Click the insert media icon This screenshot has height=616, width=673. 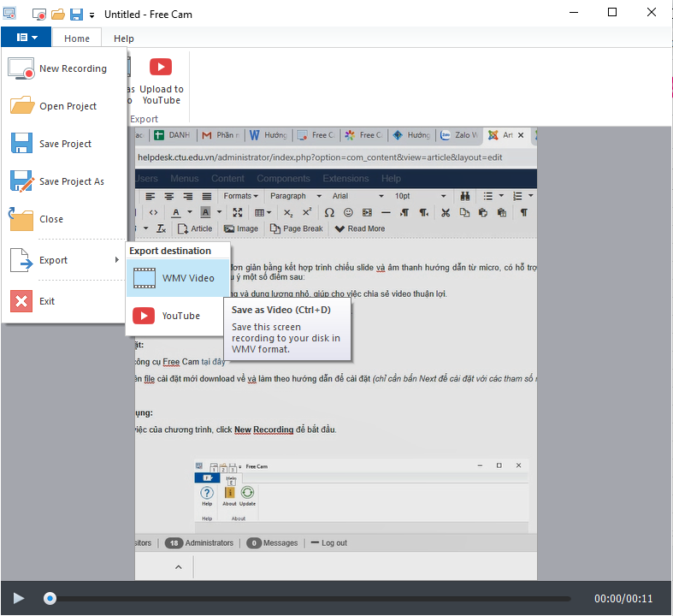click(x=367, y=212)
